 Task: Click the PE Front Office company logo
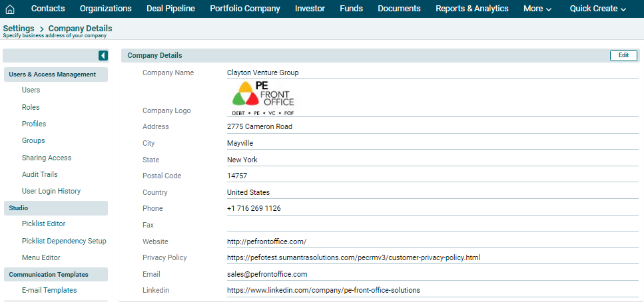263,98
